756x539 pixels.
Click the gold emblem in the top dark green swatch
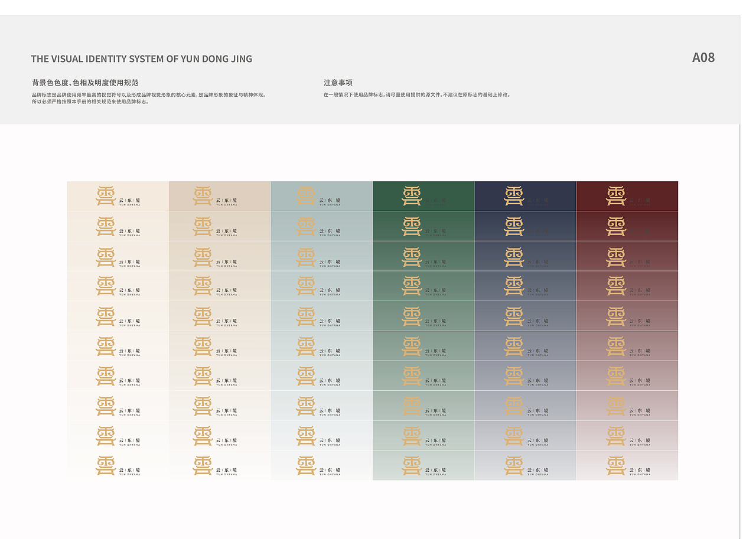click(x=412, y=196)
